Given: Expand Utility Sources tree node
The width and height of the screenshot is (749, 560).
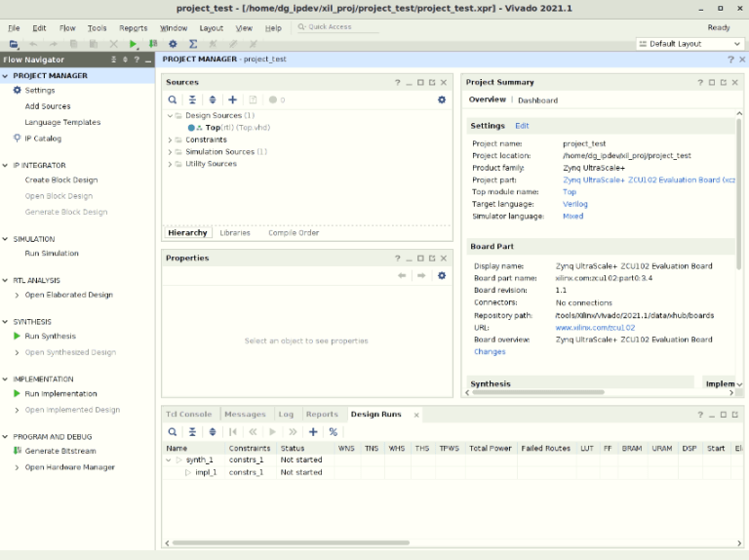Looking at the screenshot, I should (x=170, y=164).
